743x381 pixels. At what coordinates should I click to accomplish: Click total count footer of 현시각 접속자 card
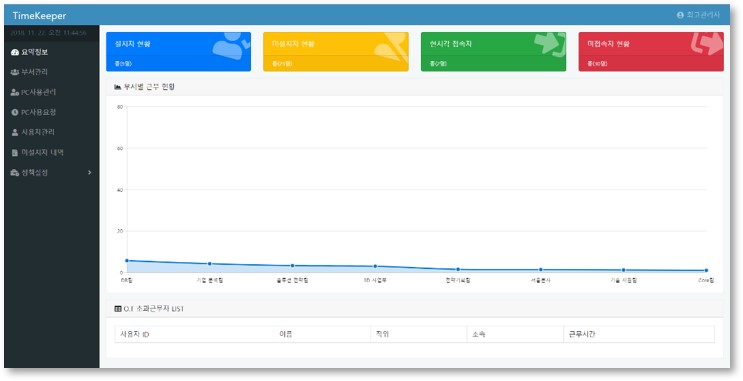coord(493,64)
